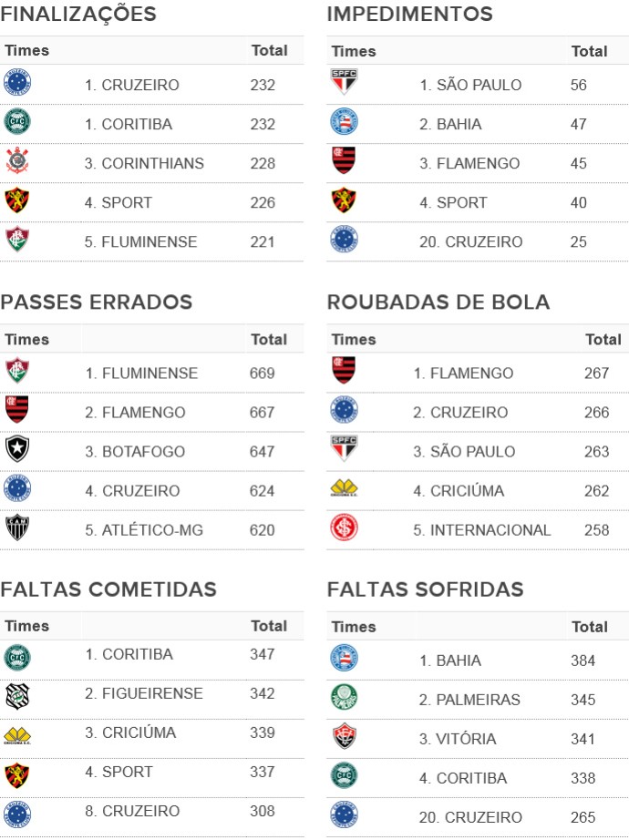This screenshot has width=629, height=840.
Task: Select Total header in Finalizações table
Action: point(269,50)
